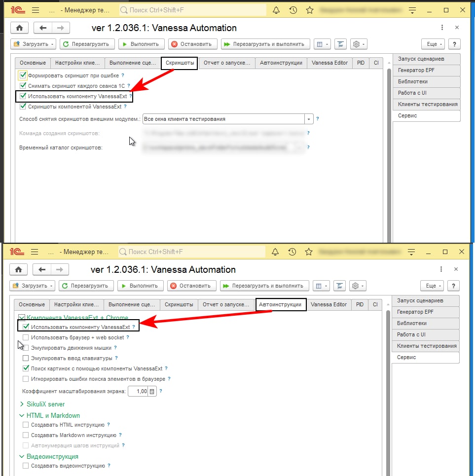Open Еще dropdown in bottom window
Viewport: 475px width, 476px height.
point(432,286)
